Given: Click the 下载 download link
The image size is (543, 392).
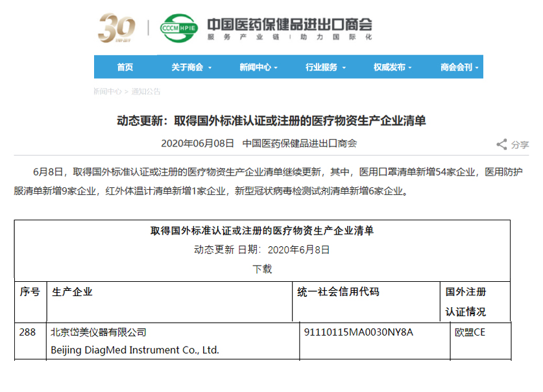Looking at the screenshot, I should point(262,269).
